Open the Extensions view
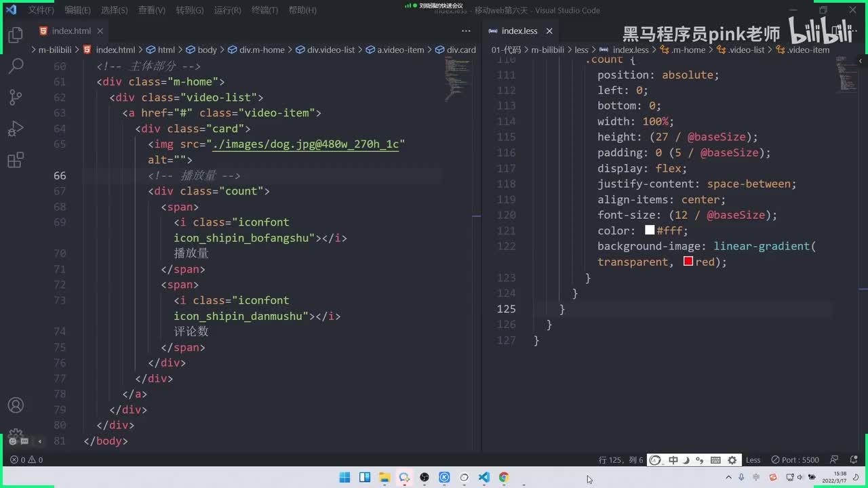Screen dimensions: 868x488 click(16, 160)
